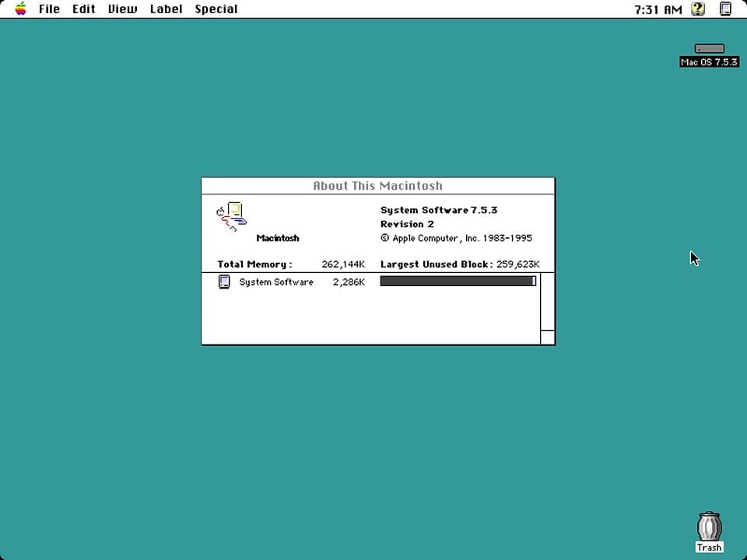Click the resize box of About window
The width and height of the screenshot is (747, 560).
click(547, 337)
